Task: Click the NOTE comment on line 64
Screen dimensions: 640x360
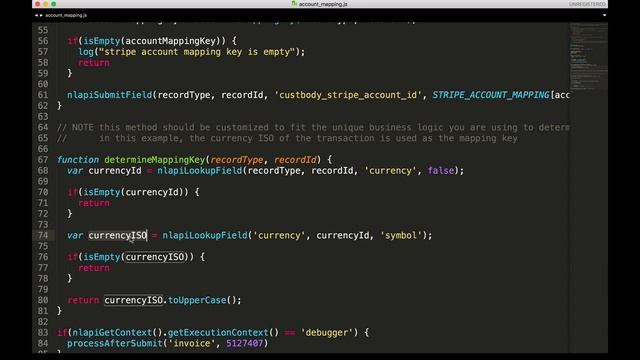Action: (313, 127)
